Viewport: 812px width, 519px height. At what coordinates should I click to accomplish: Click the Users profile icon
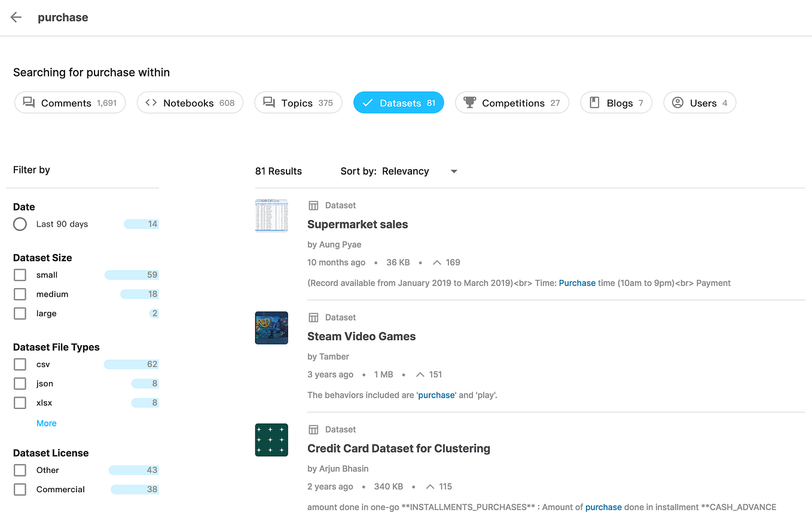(x=677, y=103)
